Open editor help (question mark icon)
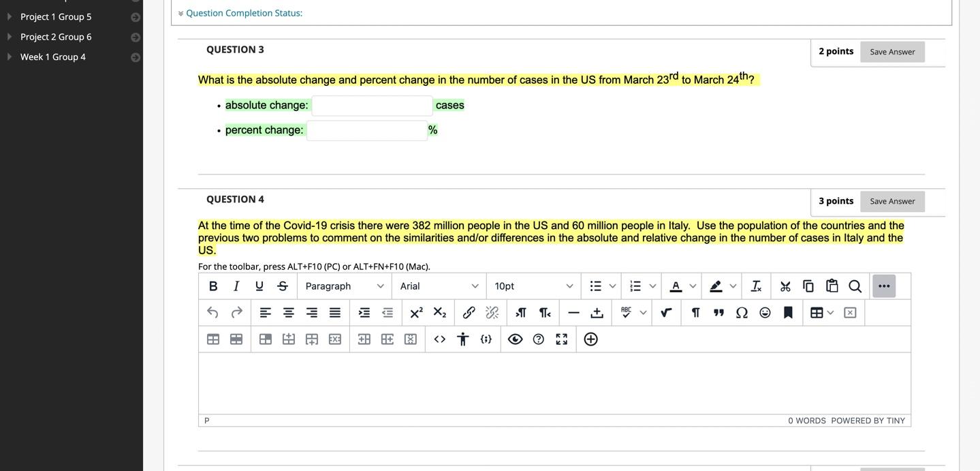Image resolution: width=980 pixels, height=471 pixels. pyautogui.click(x=539, y=339)
